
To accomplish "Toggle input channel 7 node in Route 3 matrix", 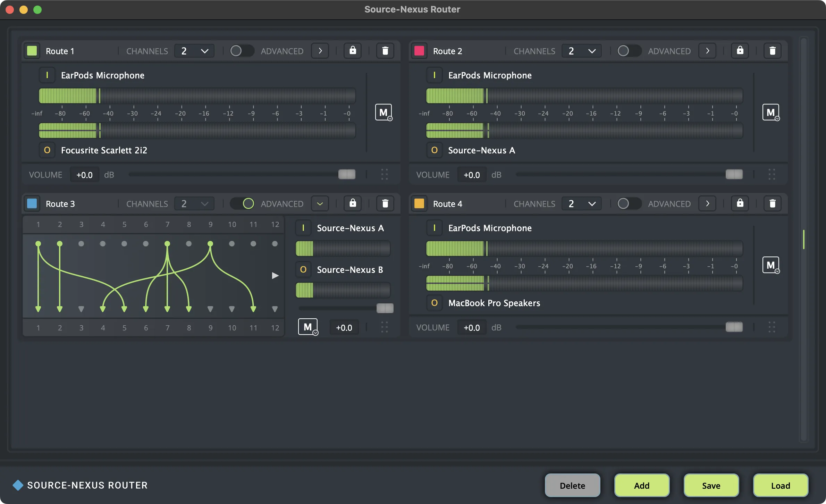I will [167, 244].
